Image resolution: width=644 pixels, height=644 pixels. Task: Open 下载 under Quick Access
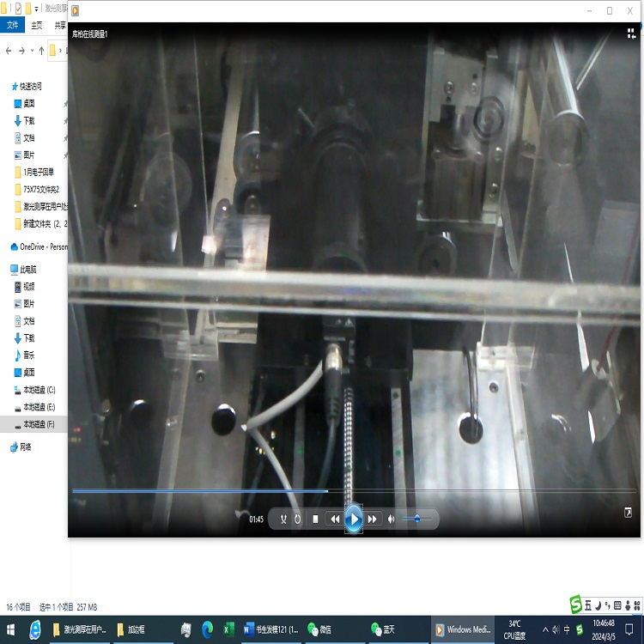coord(29,121)
